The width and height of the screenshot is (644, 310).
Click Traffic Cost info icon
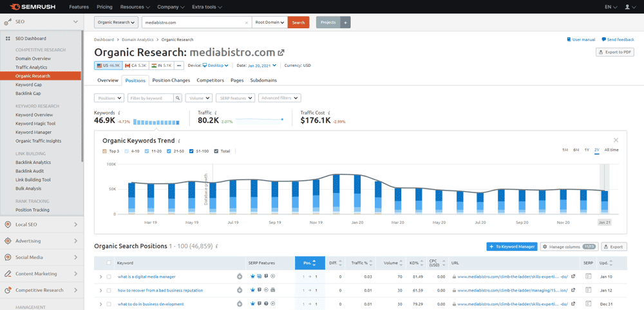coord(329,113)
